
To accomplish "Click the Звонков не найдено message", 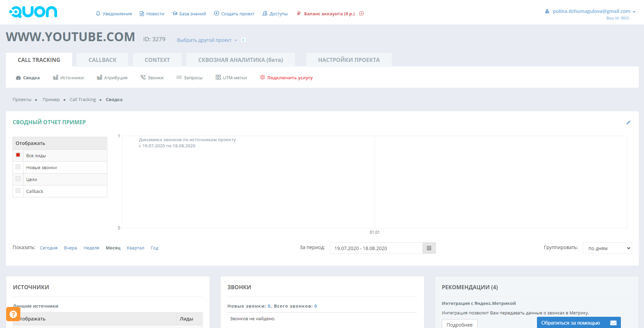I will [253, 319].
